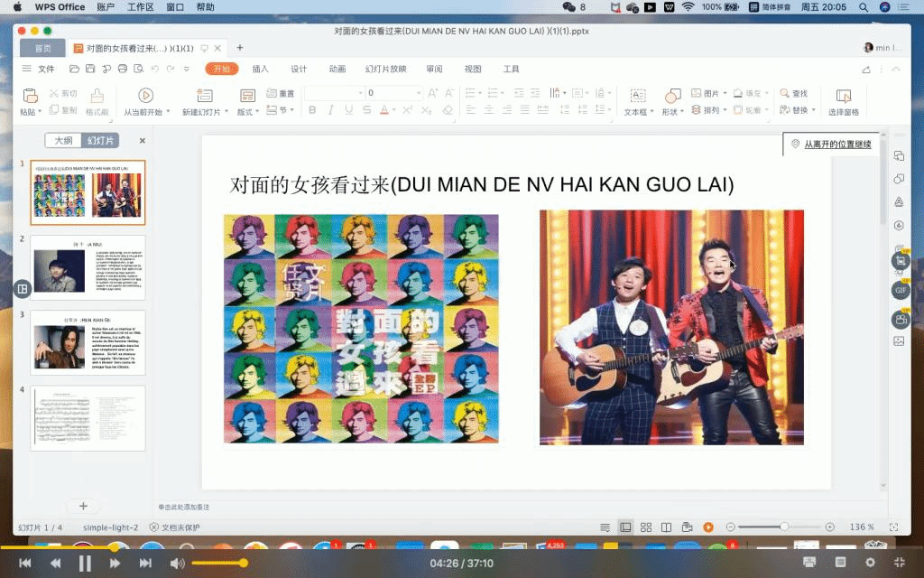Click 'Continue from where you left' (从离开的位置继续)
Image resolution: width=924 pixels, height=578 pixels.
coord(837,144)
